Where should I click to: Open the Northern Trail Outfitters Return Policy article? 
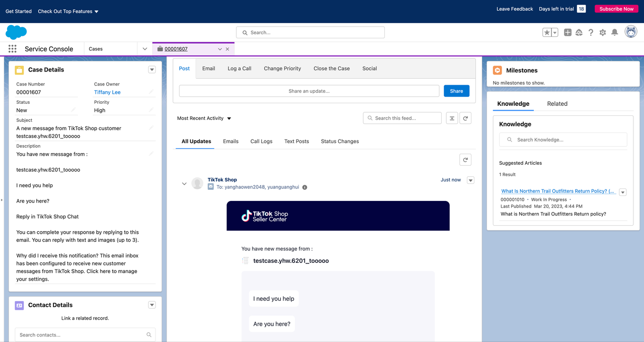(557, 191)
